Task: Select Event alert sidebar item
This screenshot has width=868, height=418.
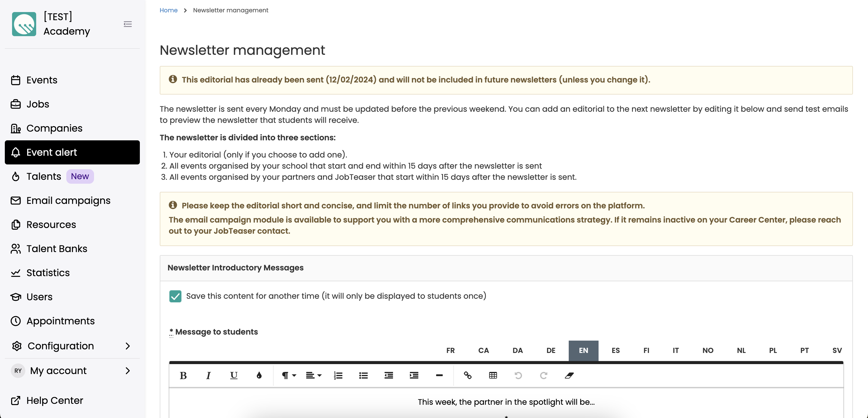Action: coord(72,152)
